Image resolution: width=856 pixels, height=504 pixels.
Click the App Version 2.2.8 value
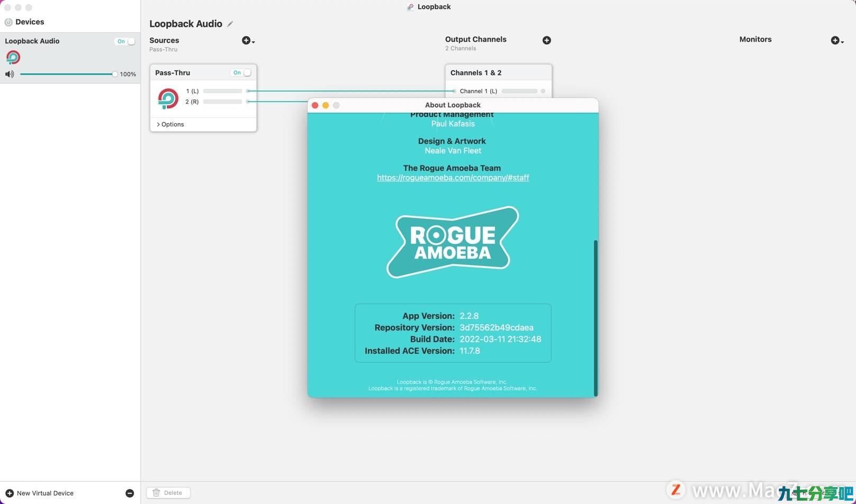coord(469,316)
